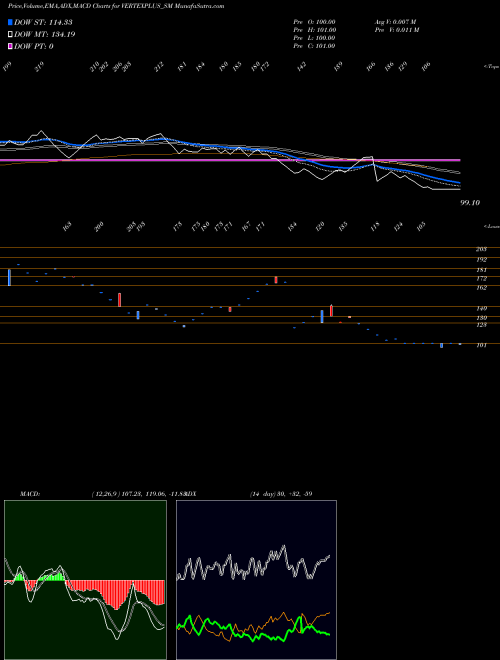The image size is (500, 660).
Task: Click the tall blue candle at chart start
Action: pyautogui.click(x=9, y=277)
